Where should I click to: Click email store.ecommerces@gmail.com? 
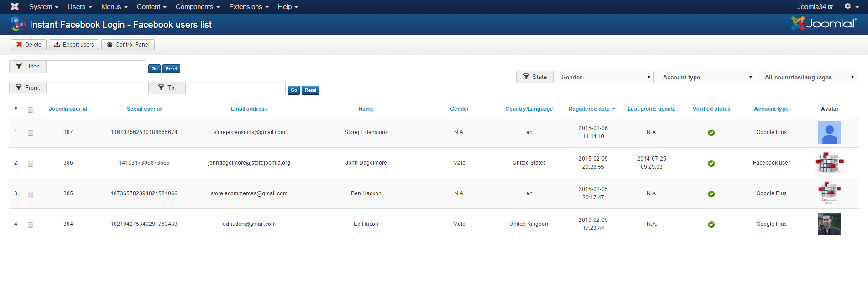[x=249, y=193]
